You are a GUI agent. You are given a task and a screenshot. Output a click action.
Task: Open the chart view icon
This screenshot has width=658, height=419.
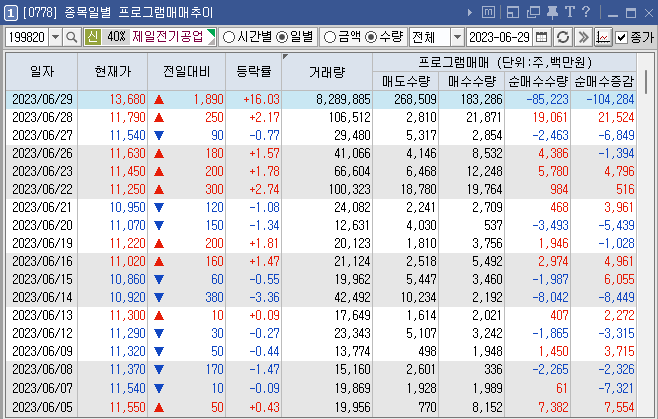[603, 37]
